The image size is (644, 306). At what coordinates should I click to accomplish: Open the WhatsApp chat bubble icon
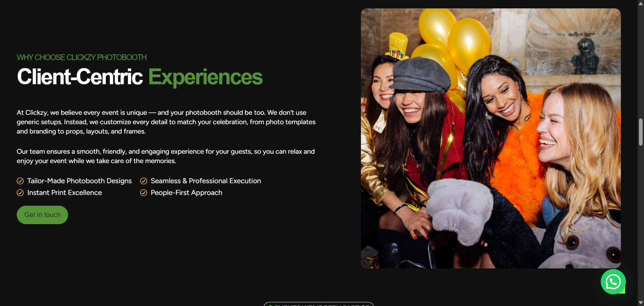point(613,282)
